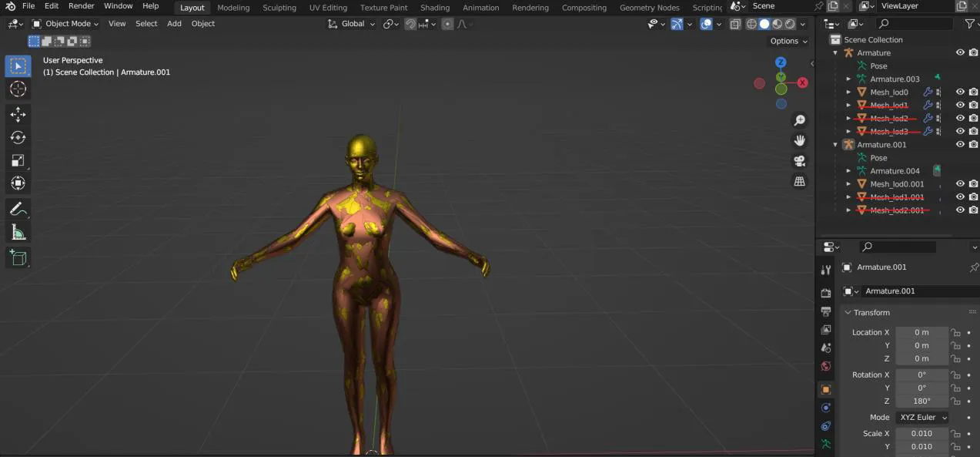Collapse the Armature collection in the outliner

click(835, 52)
